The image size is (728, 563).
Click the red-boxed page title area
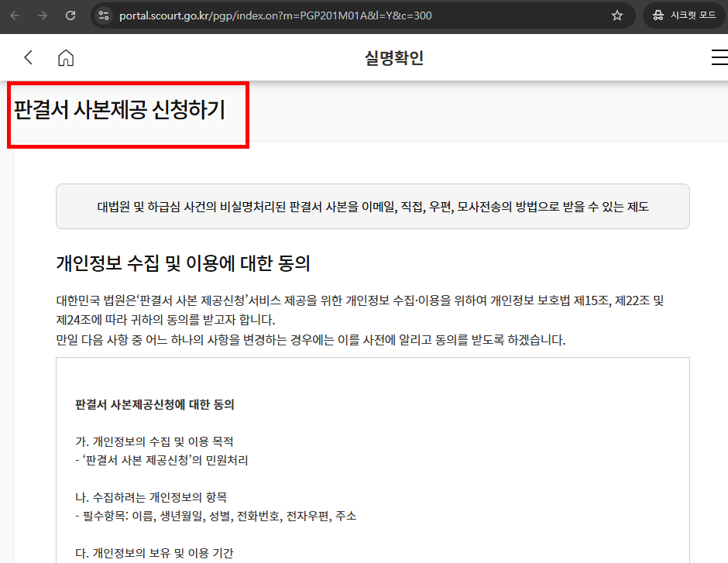(128, 115)
